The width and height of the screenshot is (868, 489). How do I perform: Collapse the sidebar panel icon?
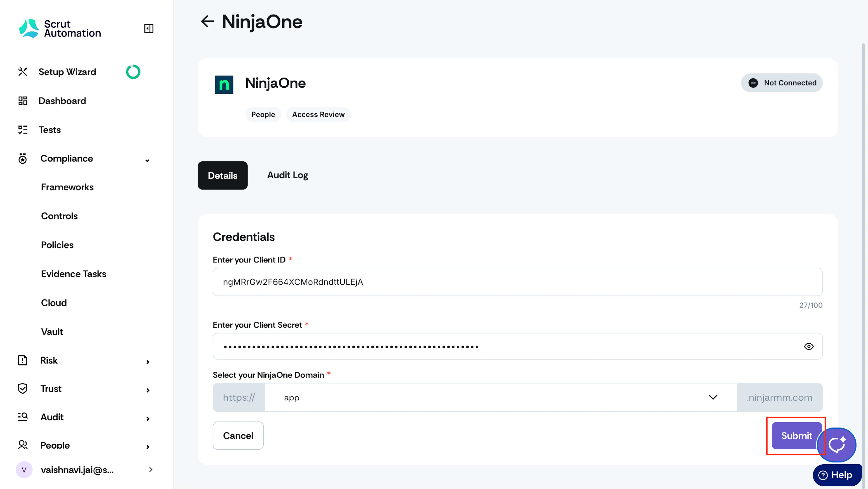(x=149, y=28)
